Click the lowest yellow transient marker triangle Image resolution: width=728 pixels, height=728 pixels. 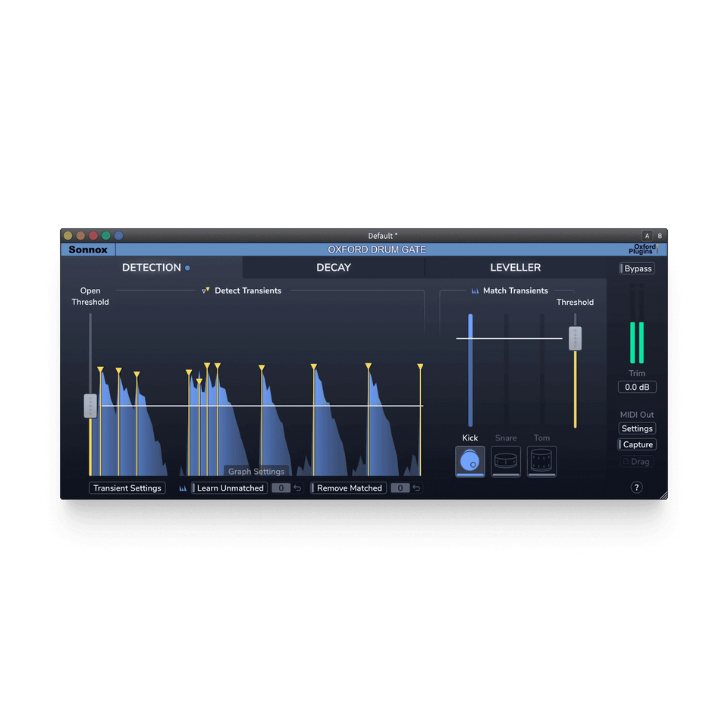199,381
